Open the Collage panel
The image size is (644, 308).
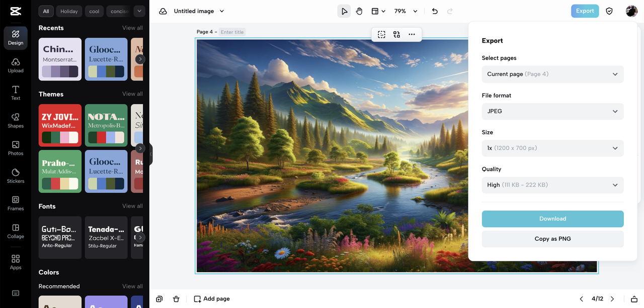(16, 231)
